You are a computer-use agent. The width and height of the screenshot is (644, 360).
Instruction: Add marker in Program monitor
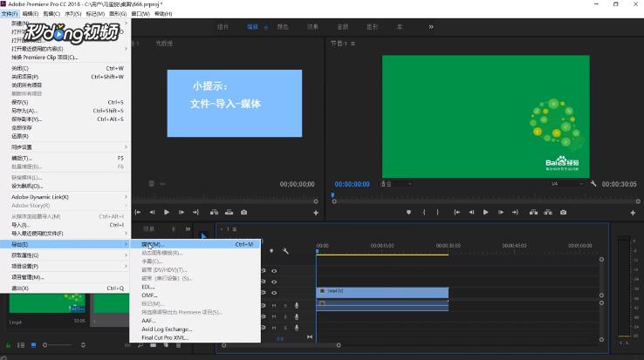408,212
